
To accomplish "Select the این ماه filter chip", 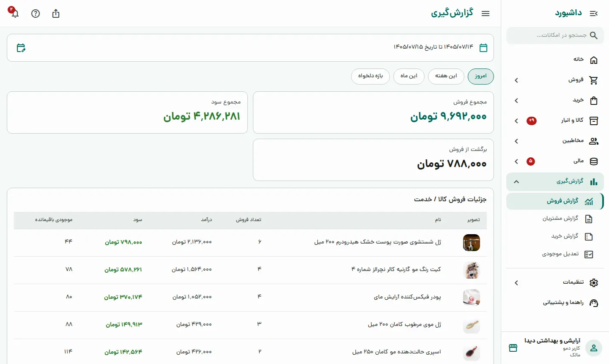I will click(x=409, y=77).
